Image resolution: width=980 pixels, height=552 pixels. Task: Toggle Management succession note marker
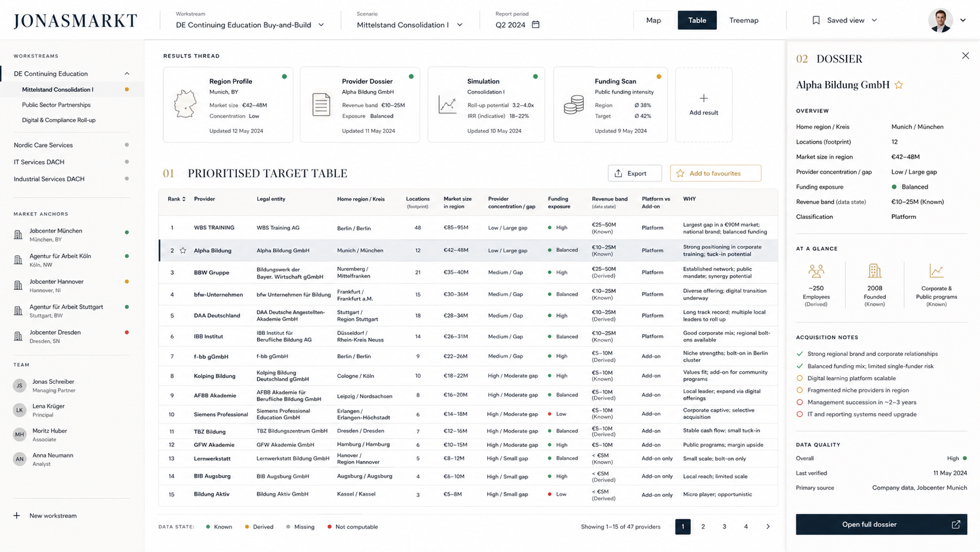click(799, 402)
